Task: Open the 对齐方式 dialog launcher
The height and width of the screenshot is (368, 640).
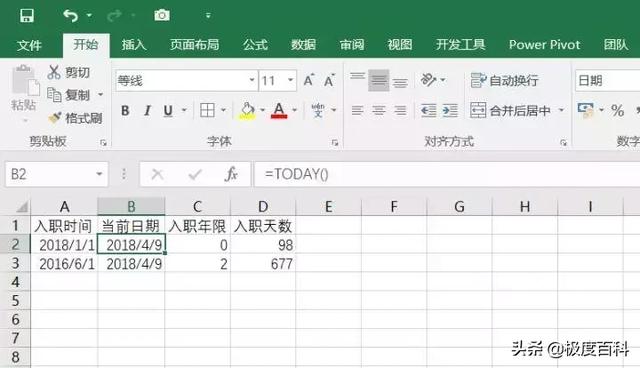Action: [x=563, y=143]
